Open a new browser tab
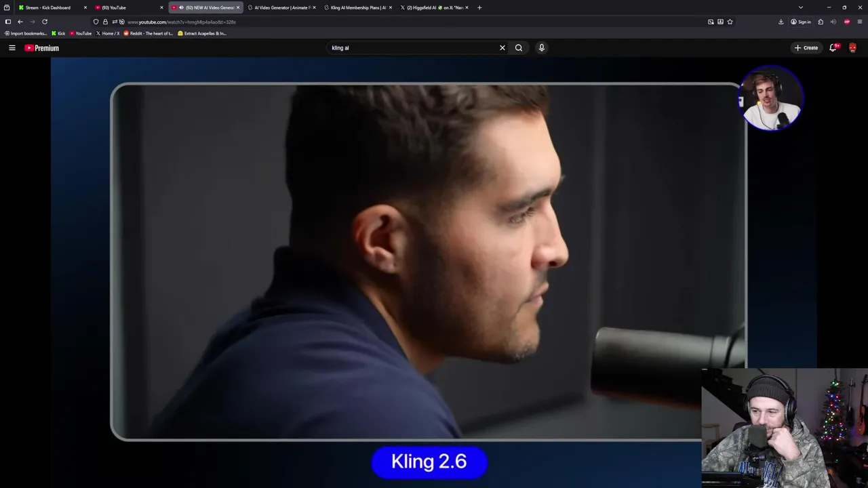This screenshot has width=868, height=488. tap(479, 7)
